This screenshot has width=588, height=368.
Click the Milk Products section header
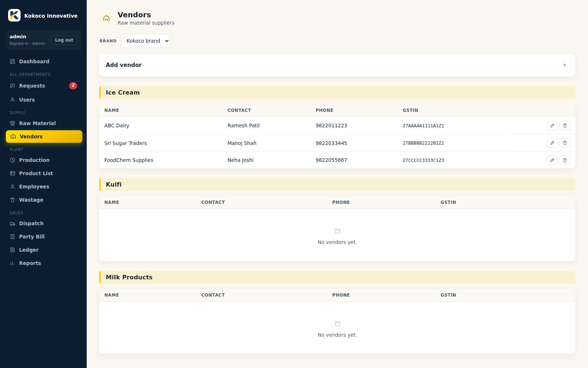(337, 277)
